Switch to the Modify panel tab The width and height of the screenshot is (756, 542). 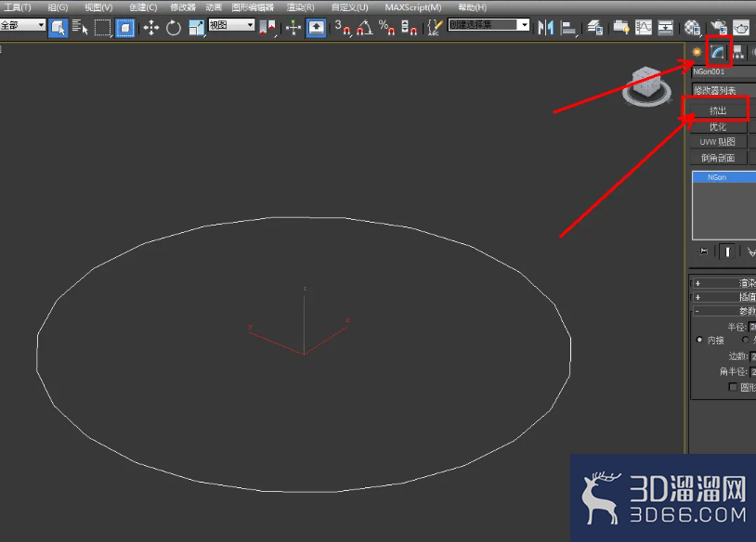[718, 52]
